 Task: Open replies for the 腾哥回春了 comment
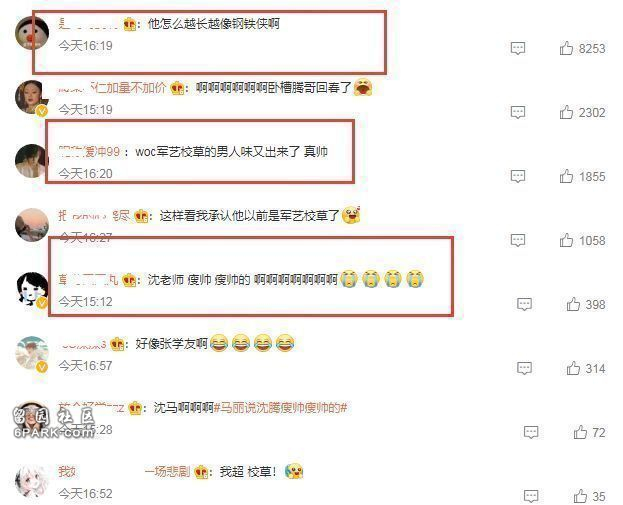[x=518, y=112]
